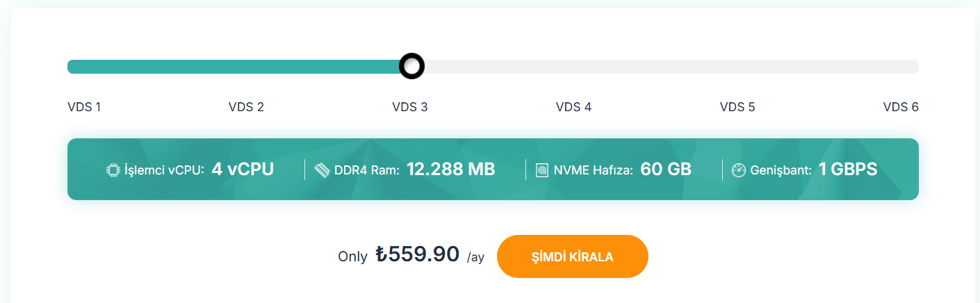Choose the VDS 3 plan label
The image size is (980, 303).
coord(410,107)
